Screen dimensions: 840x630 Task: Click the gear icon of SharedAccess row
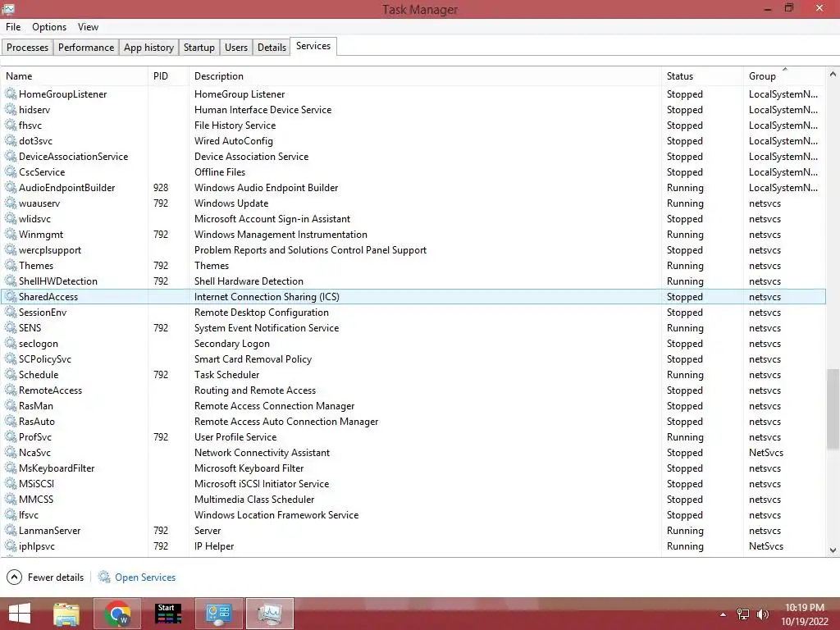tap(11, 296)
